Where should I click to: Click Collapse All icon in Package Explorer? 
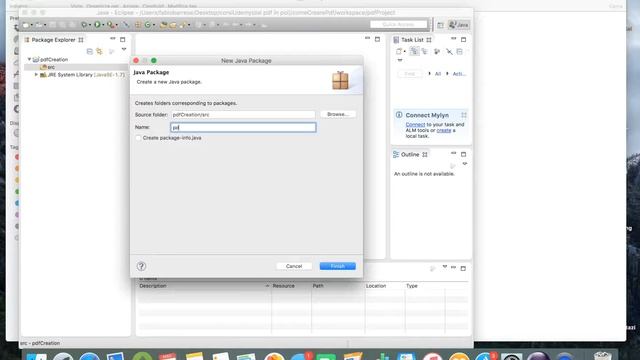(x=90, y=51)
